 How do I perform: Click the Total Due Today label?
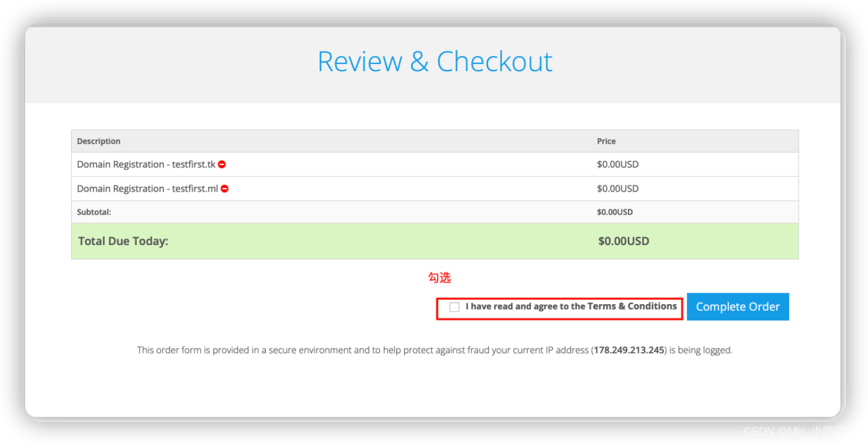(x=123, y=241)
